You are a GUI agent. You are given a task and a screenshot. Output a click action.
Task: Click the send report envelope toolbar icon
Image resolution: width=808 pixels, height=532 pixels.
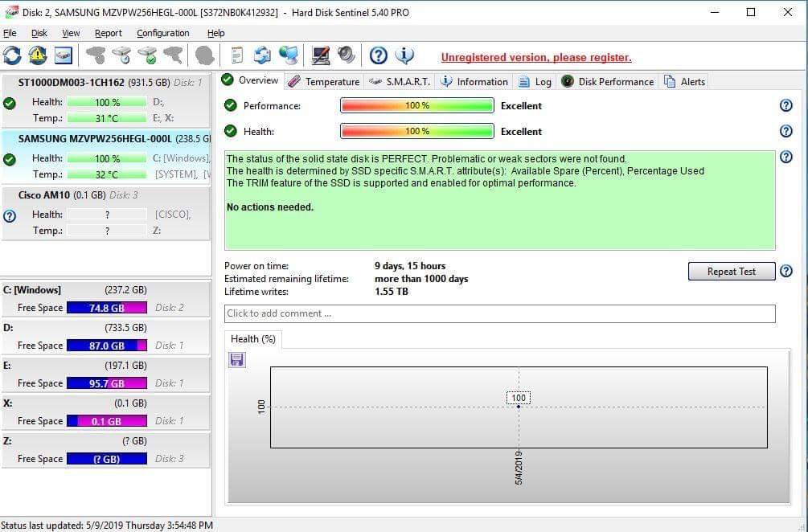click(x=262, y=55)
